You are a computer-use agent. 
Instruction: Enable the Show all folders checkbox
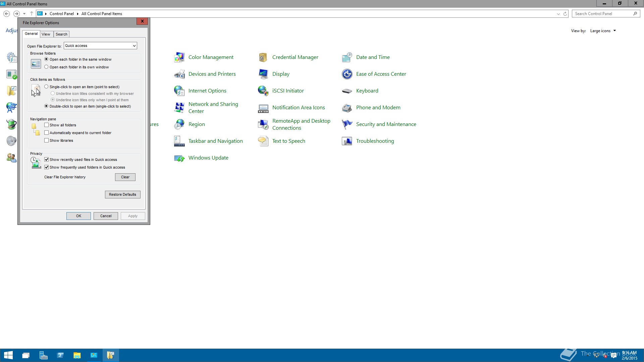point(47,125)
